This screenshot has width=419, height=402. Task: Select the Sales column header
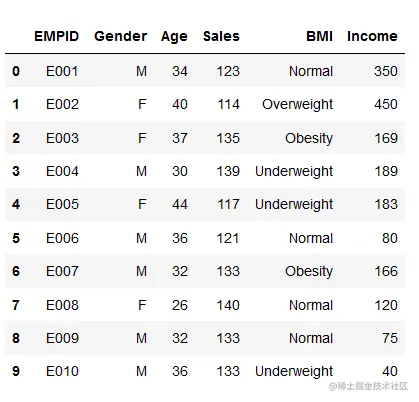click(x=221, y=36)
